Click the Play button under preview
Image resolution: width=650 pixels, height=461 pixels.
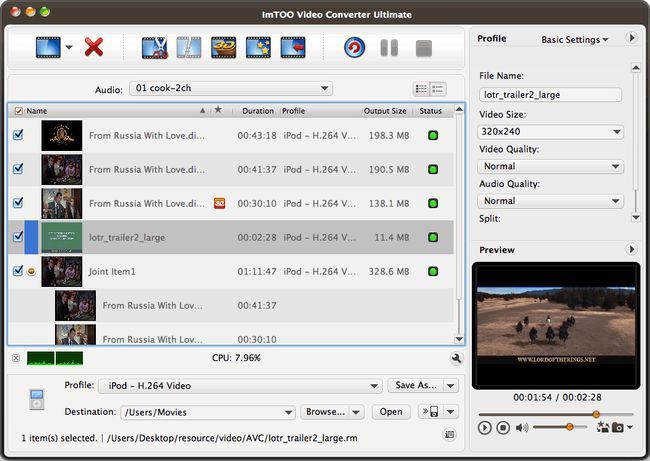pyautogui.click(x=485, y=427)
